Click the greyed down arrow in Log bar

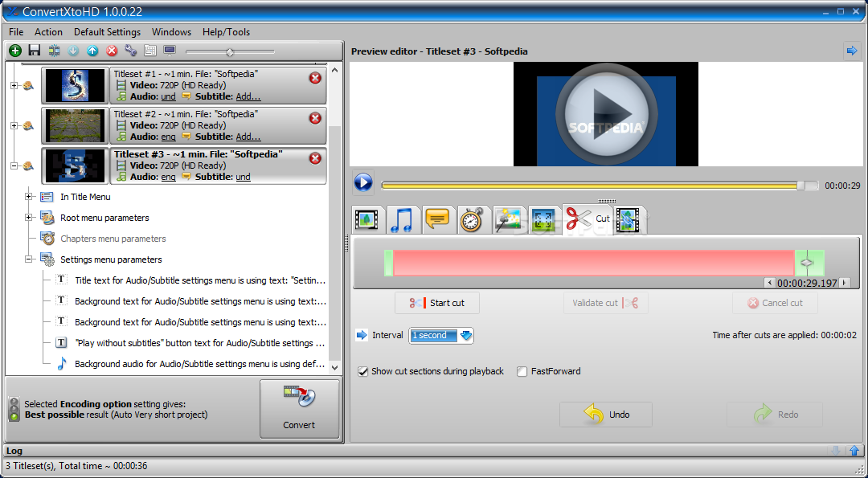[x=836, y=451]
